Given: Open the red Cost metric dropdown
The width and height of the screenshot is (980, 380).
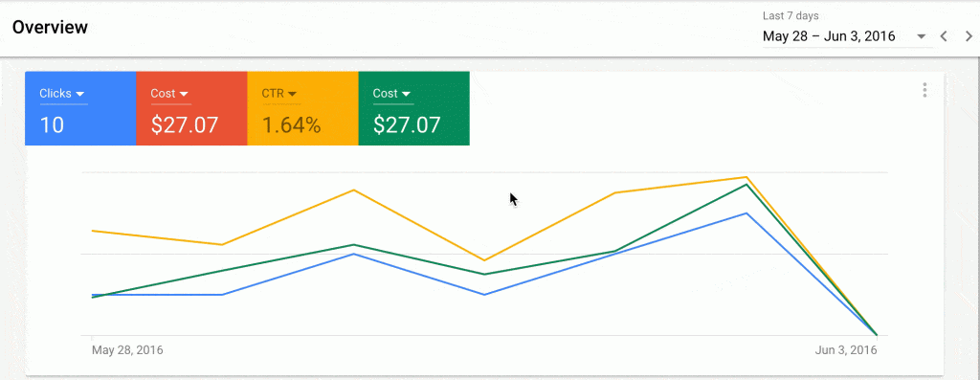Looking at the screenshot, I should click(170, 94).
